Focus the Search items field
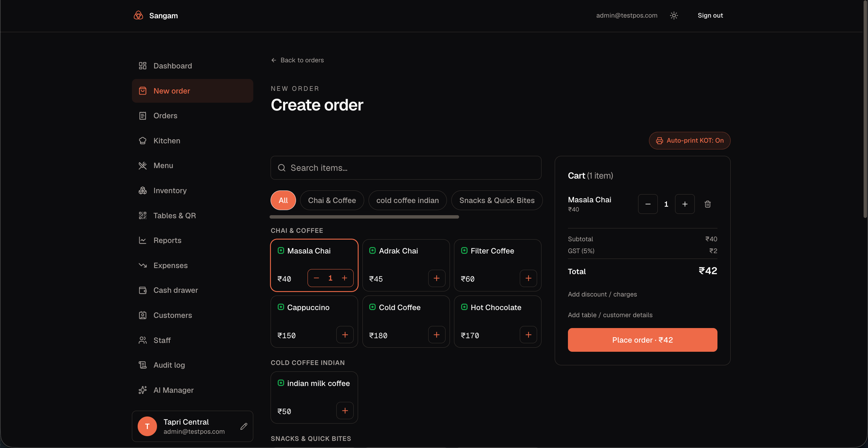 pos(406,168)
